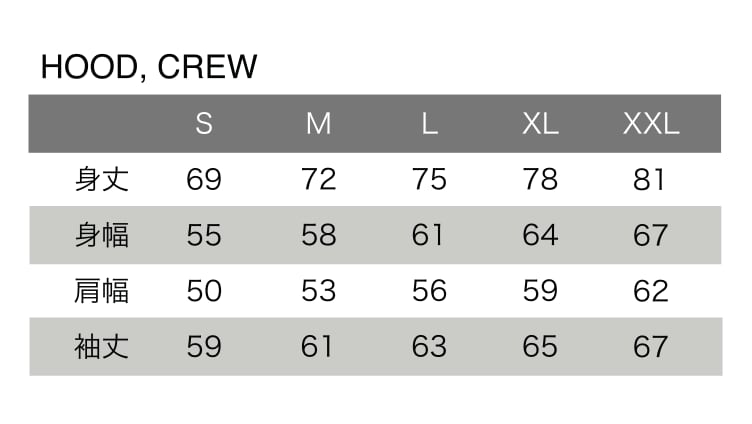Select the 肩幅 value 62 for XXL
Viewport: 752px width, 424px height.
651,291
